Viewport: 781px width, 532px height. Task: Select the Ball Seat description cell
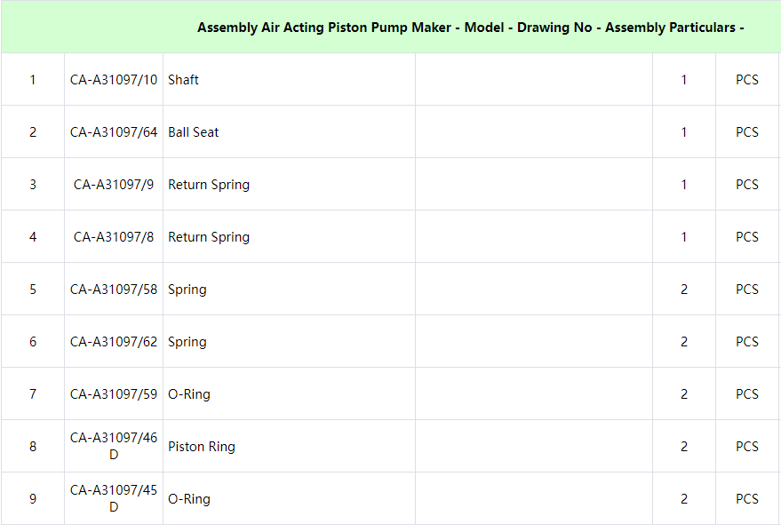pyautogui.click(x=289, y=131)
